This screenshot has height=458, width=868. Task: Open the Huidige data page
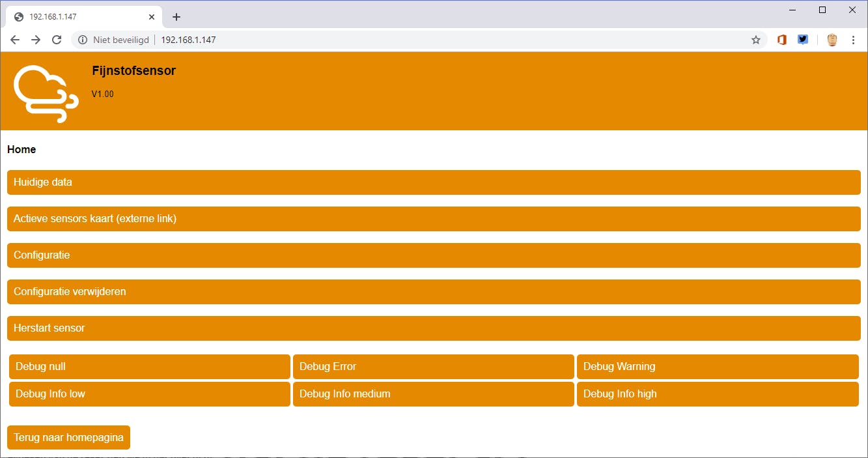point(434,182)
